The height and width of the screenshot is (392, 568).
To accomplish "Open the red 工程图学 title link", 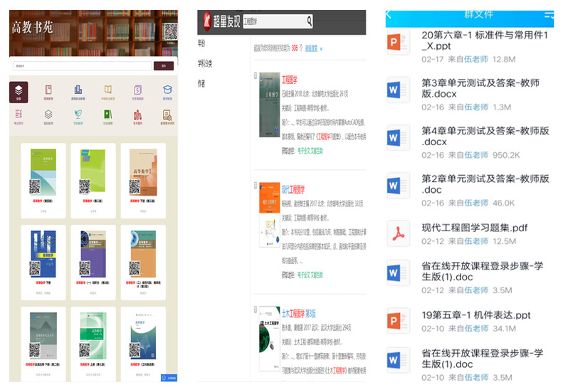I will pos(290,79).
